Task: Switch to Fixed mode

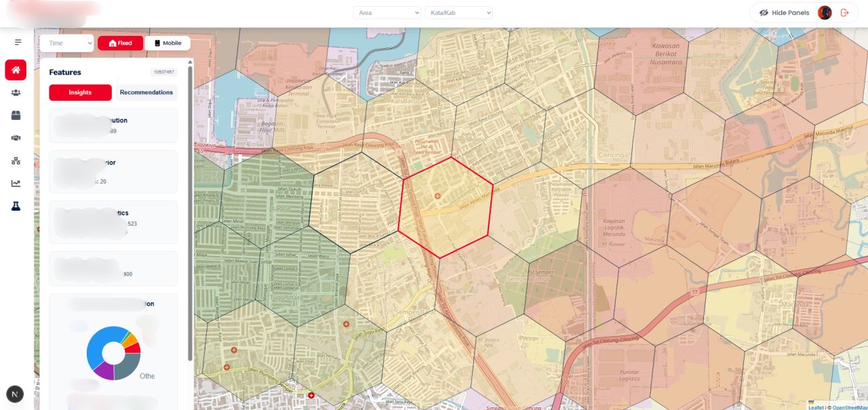Action: click(x=121, y=43)
